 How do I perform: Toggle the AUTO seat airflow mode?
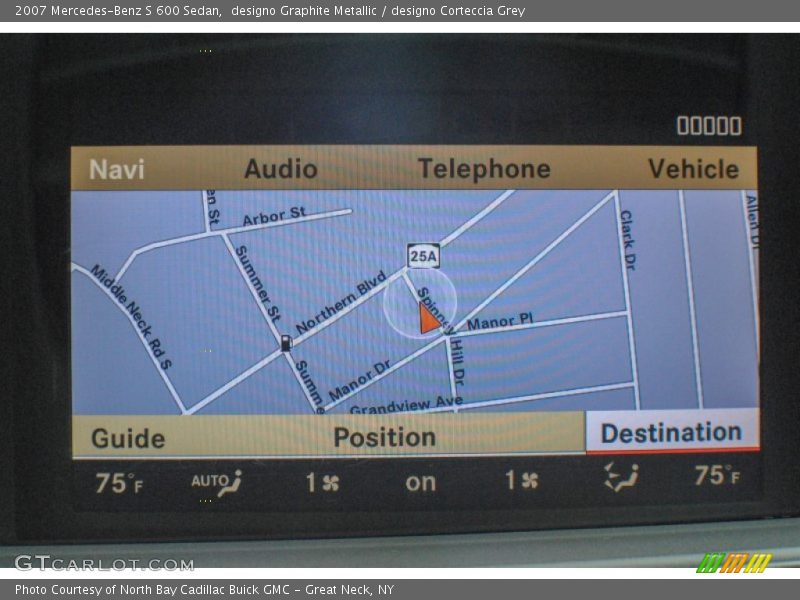point(216,483)
